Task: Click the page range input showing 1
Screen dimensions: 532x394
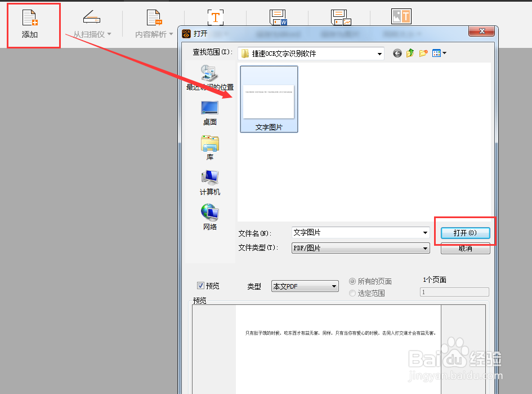Action: (x=454, y=292)
